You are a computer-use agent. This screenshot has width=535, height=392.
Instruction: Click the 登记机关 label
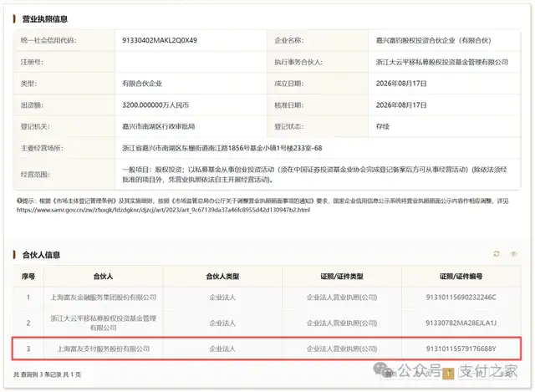point(35,126)
